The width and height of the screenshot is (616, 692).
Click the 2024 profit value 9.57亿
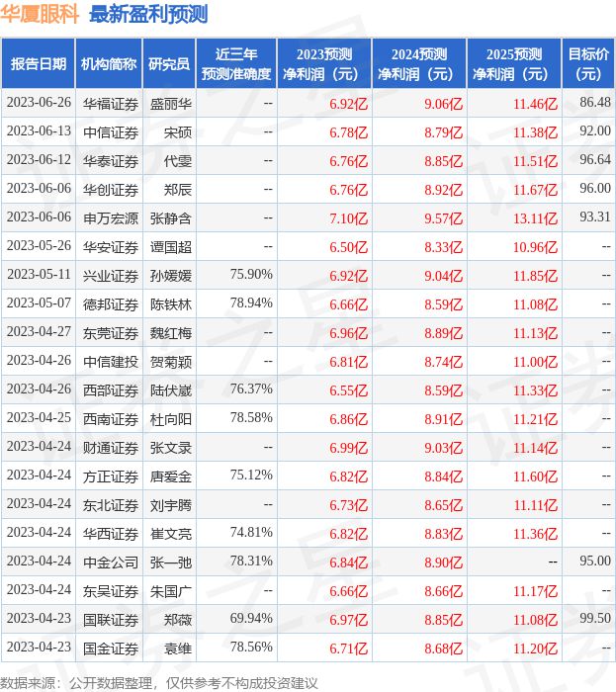[x=444, y=218]
